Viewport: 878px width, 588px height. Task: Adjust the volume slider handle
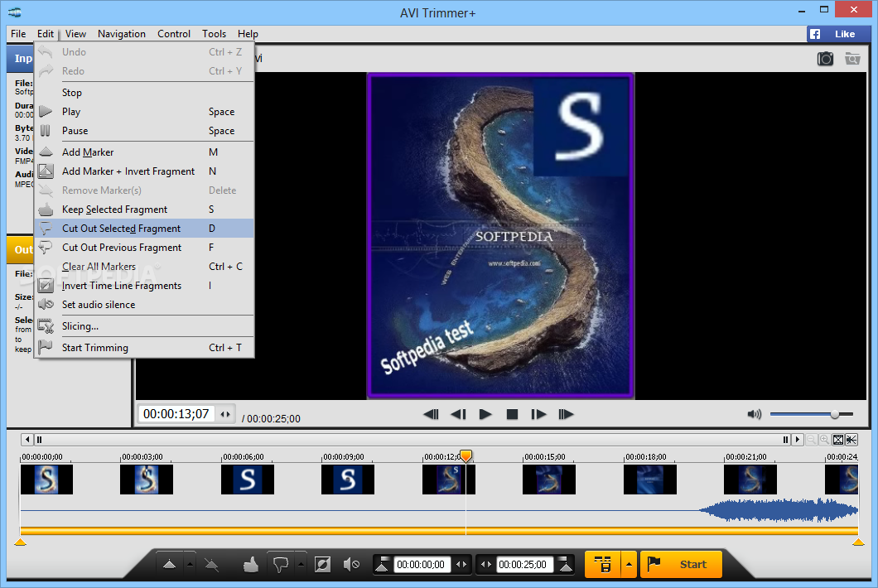pos(835,414)
